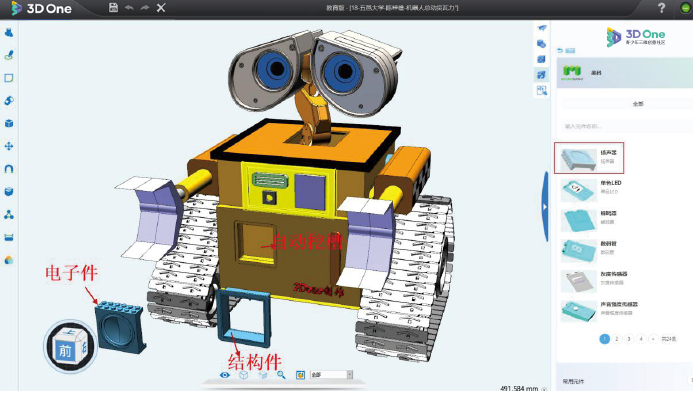
Task: Collapse the right panel with the blue arrow handle
Action: [x=545, y=206]
